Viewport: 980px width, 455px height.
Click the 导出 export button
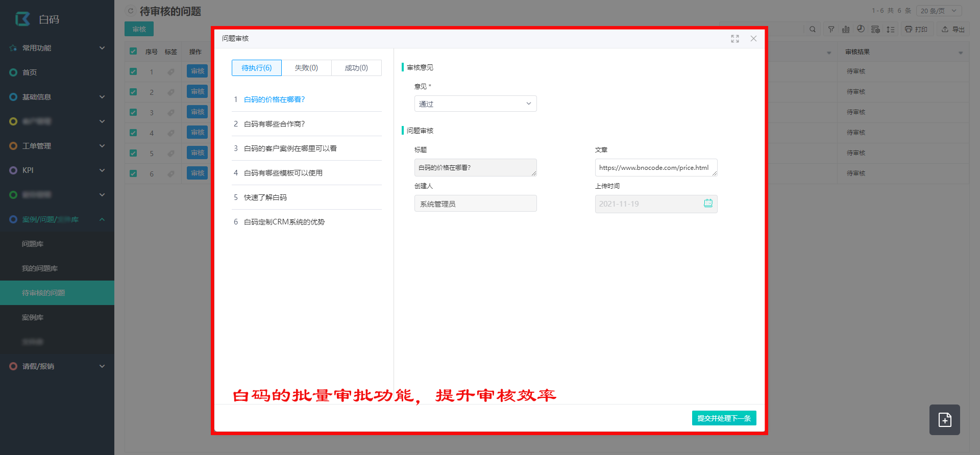point(953,30)
